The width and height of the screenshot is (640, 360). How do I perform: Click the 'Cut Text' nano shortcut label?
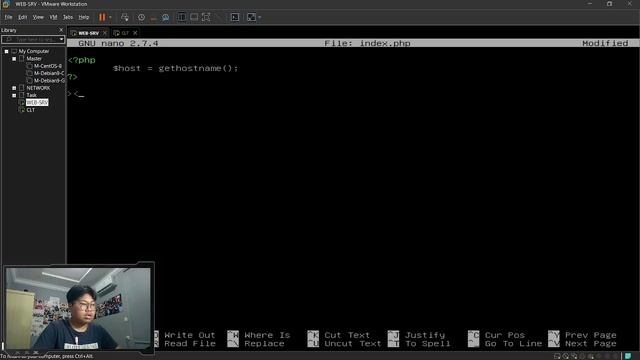[347, 335]
